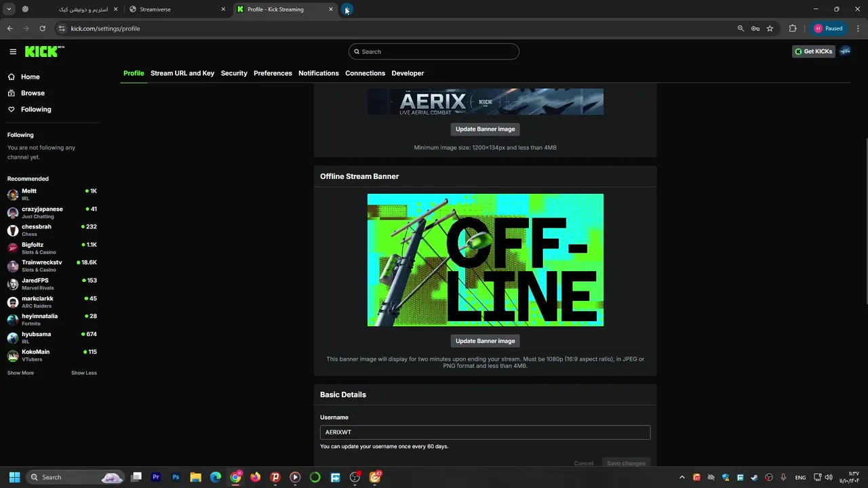The height and width of the screenshot is (488, 868).
Task: Click the Following heart icon
Action: coord(12,109)
